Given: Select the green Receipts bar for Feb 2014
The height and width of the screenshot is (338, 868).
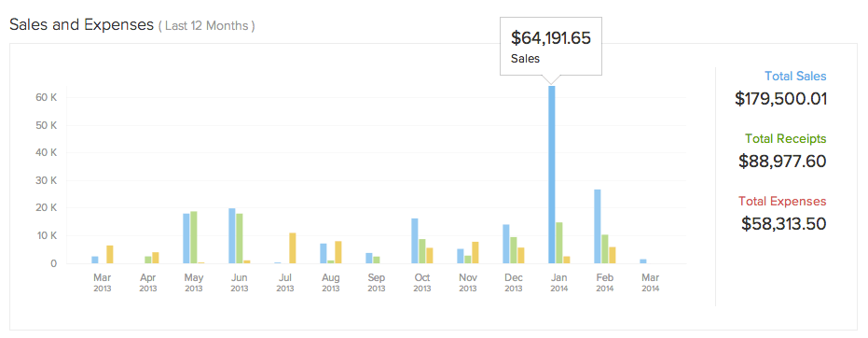Looking at the screenshot, I should point(605,249).
